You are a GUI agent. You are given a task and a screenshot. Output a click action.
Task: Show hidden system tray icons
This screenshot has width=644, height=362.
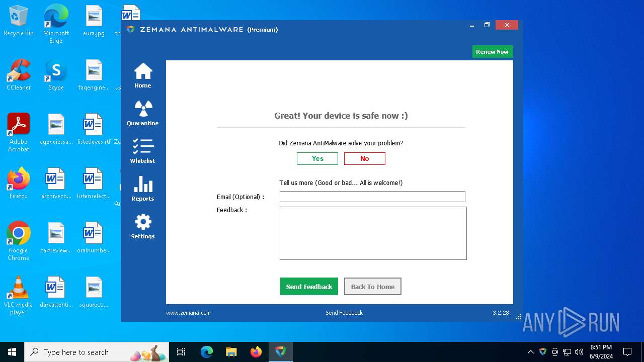530,352
